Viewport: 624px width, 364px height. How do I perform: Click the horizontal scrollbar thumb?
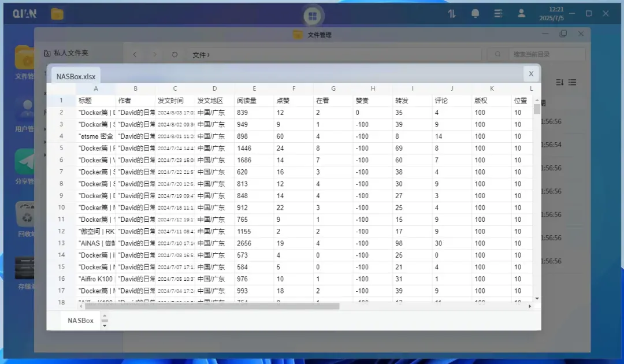click(x=212, y=306)
